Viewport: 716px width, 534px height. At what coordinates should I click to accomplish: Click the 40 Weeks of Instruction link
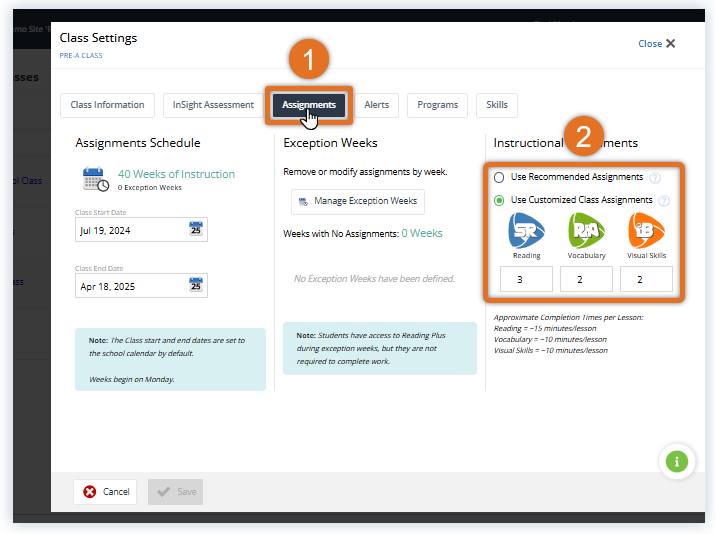(176, 174)
